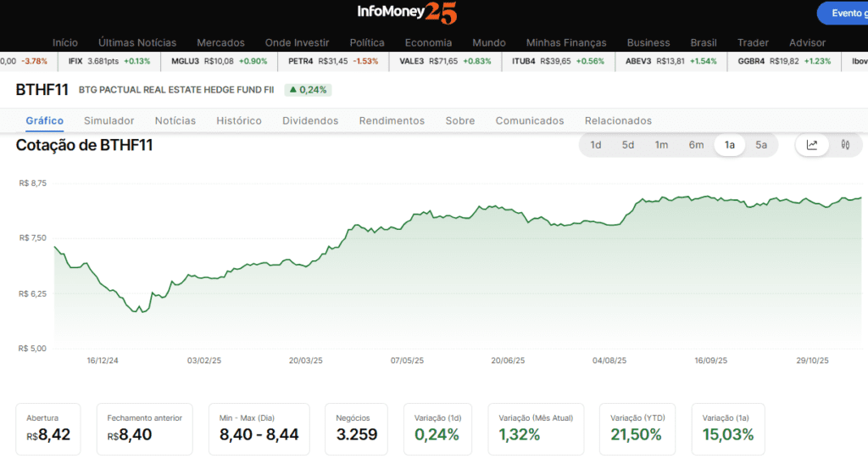The width and height of the screenshot is (868, 464).
Task: Go to the Histórico tab
Action: coord(239,121)
